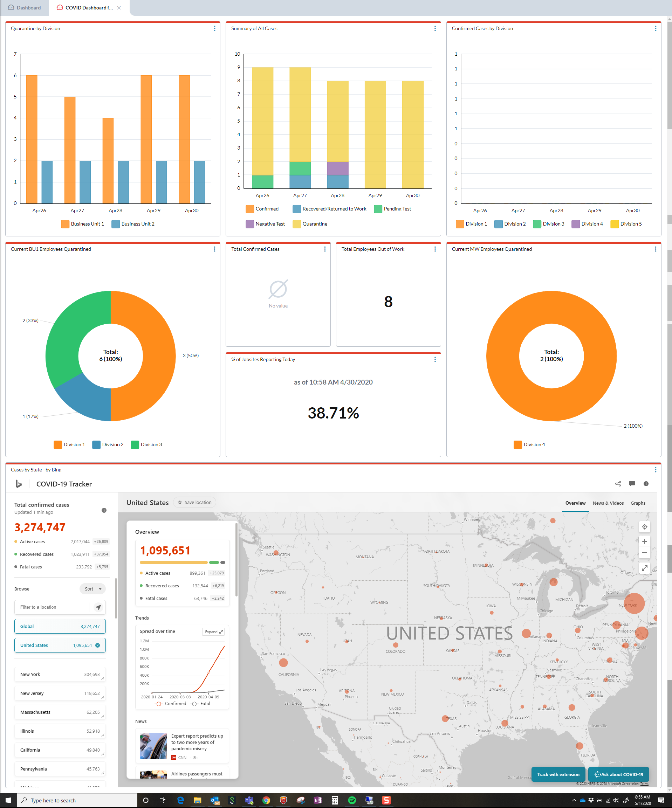Image resolution: width=672 pixels, height=808 pixels.
Task: Click the current location pin in filter field
Action: click(99, 607)
